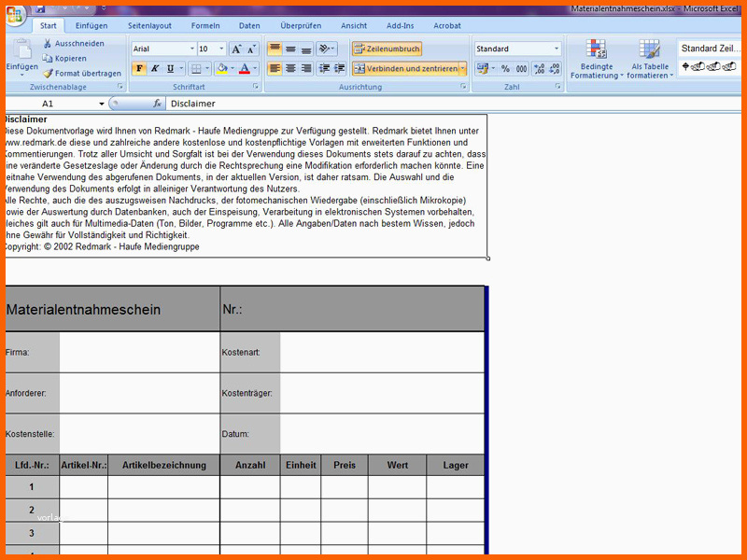
Task: Open Bedingte Formatierung
Action: (x=597, y=58)
